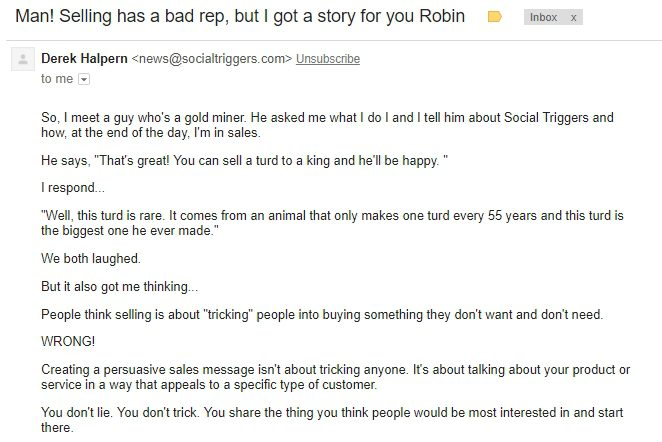Click the paragraph starting 'You don't lie'
The height and width of the screenshot is (442, 662).
[x=332, y=420]
